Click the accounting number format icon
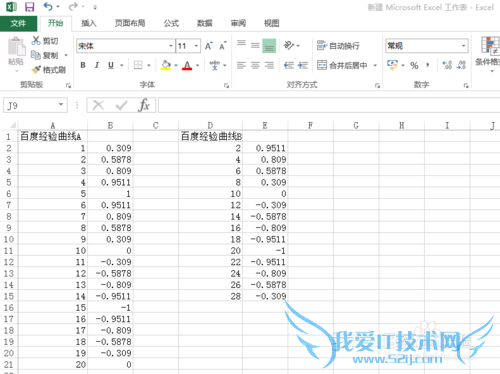Image resolution: width=500 pixels, height=374 pixels. tap(392, 65)
